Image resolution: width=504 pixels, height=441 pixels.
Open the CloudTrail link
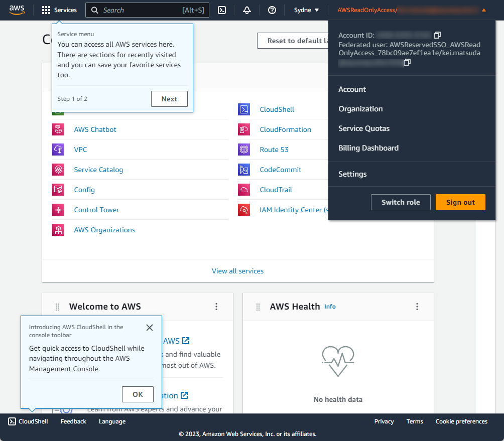click(x=276, y=190)
